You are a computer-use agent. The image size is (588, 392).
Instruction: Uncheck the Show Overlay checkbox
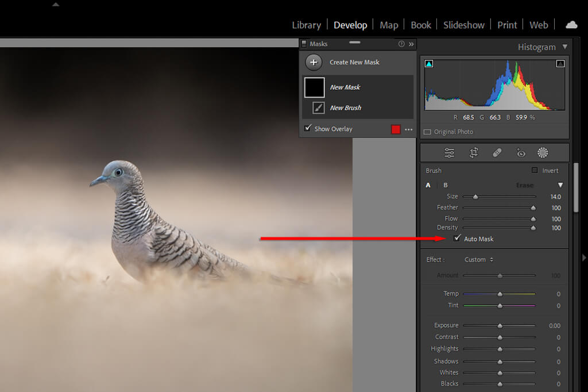click(x=308, y=129)
